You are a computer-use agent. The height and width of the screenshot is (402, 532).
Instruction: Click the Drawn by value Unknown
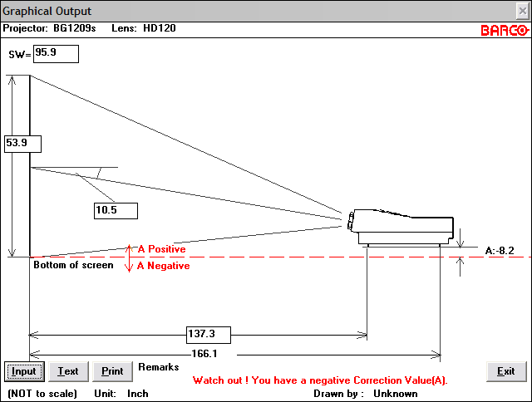point(396,394)
